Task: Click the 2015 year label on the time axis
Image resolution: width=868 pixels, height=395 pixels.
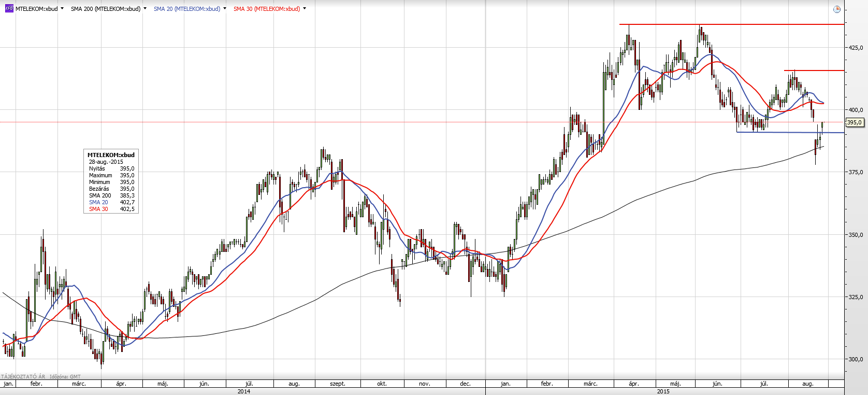Action: (663, 391)
